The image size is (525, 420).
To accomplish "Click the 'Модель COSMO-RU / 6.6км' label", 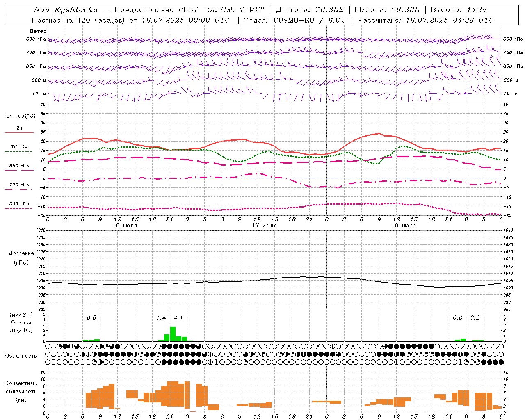I will (x=295, y=20).
